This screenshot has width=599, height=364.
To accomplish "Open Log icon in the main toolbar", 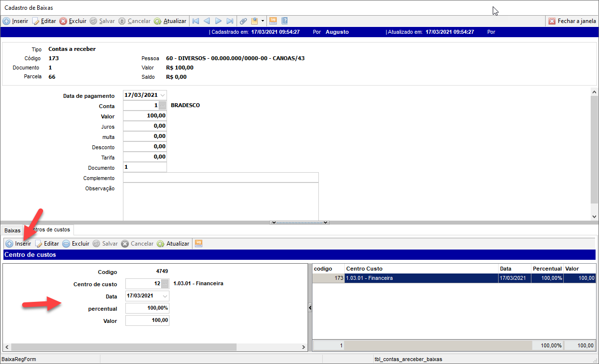I will click(273, 21).
